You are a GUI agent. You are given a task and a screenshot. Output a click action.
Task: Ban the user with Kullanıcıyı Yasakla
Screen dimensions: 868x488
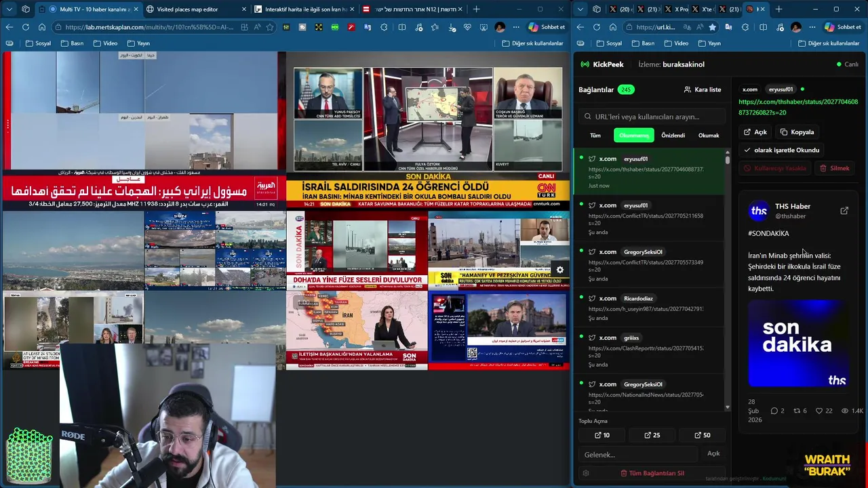click(x=775, y=168)
